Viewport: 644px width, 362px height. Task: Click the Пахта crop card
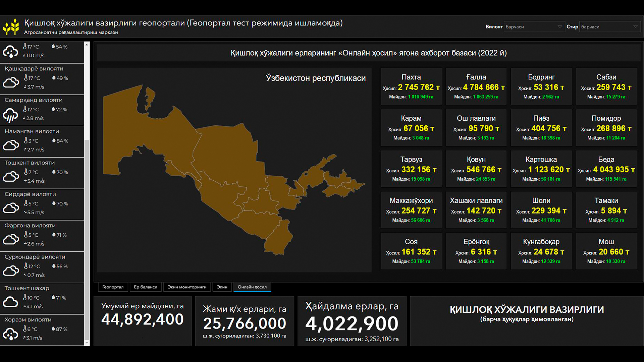click(411, 86)
